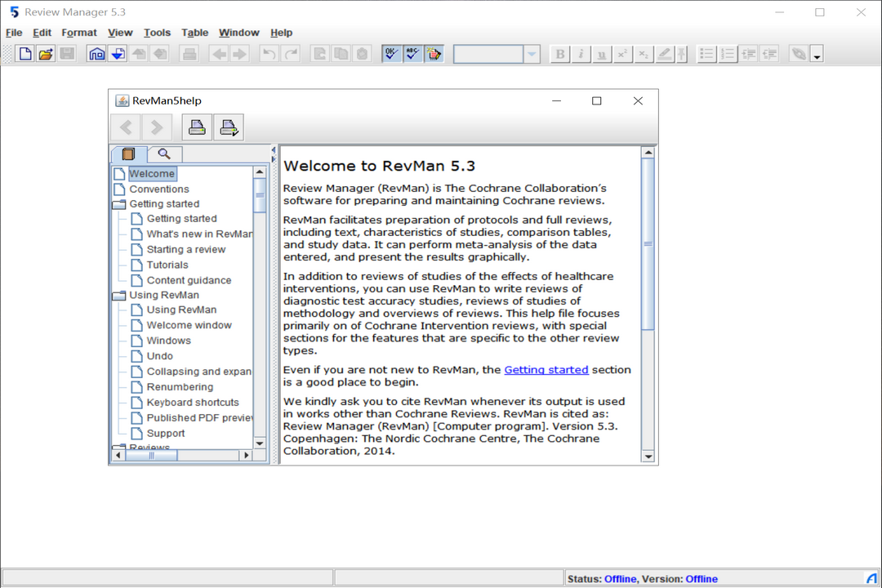Click the Home toolbar icon

(96, 53)
